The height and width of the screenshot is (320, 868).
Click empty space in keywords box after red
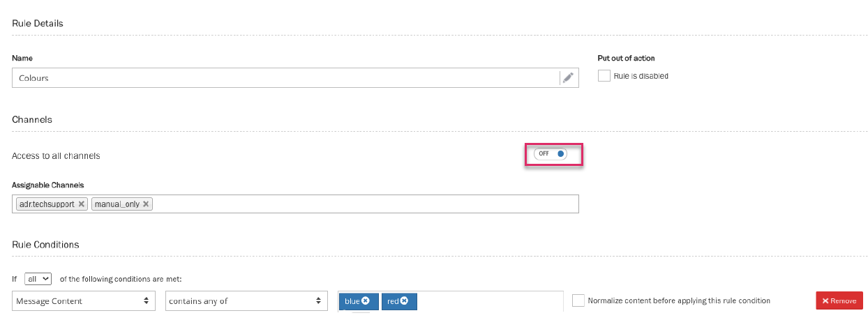coord(488,301)
